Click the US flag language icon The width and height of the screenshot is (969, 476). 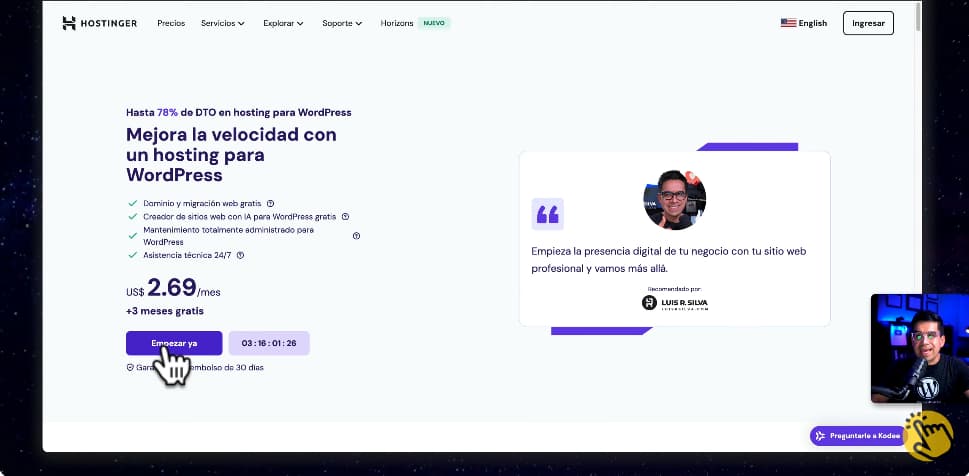[788, 23]
